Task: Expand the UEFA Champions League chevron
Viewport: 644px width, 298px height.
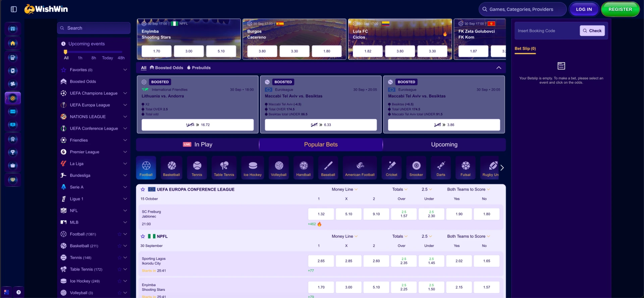Action: pos(125,93)
